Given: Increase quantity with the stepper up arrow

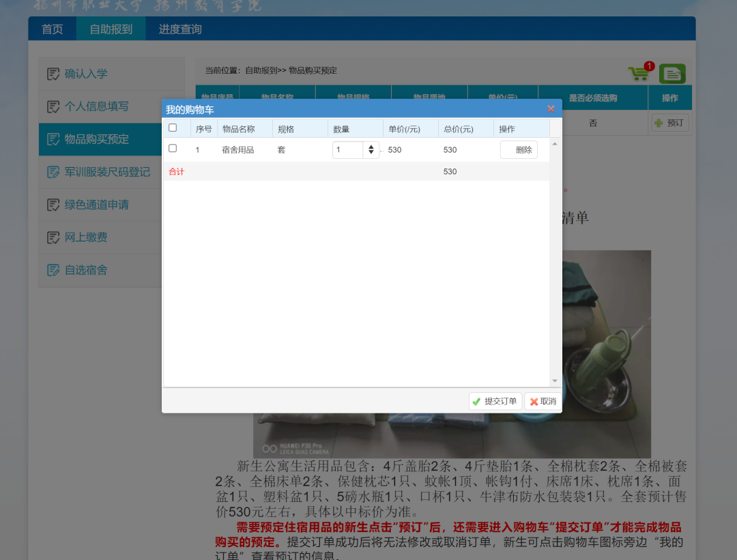Looking at the screenshot, I should (x=371, y=147).
